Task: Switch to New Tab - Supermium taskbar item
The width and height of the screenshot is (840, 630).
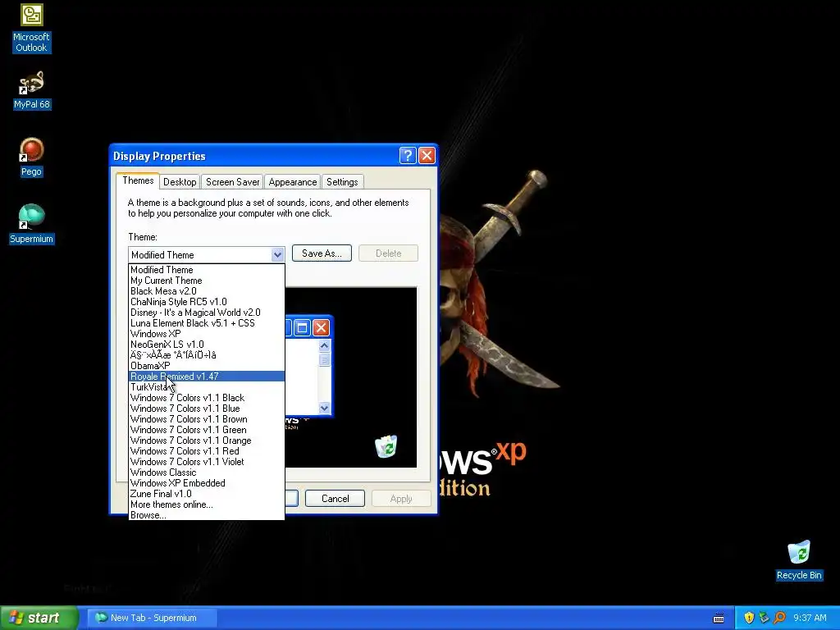Action: pyautogui.click(x=152, y=618)
